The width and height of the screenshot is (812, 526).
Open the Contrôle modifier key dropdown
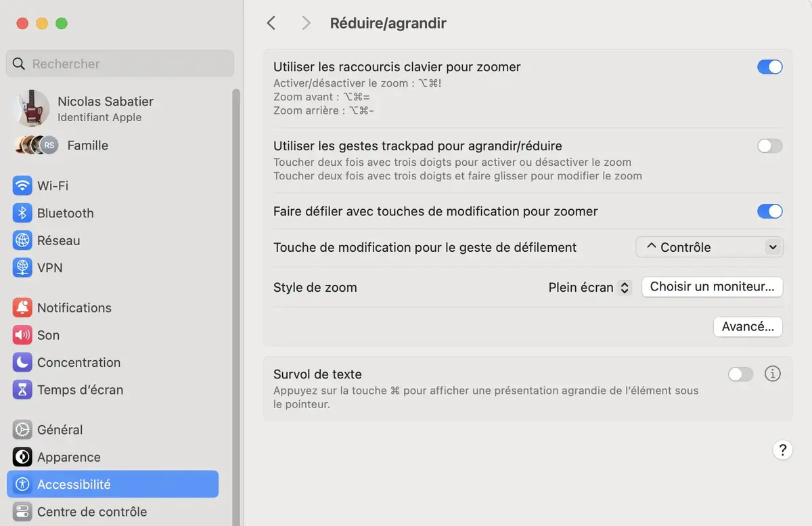pos(709,248)
